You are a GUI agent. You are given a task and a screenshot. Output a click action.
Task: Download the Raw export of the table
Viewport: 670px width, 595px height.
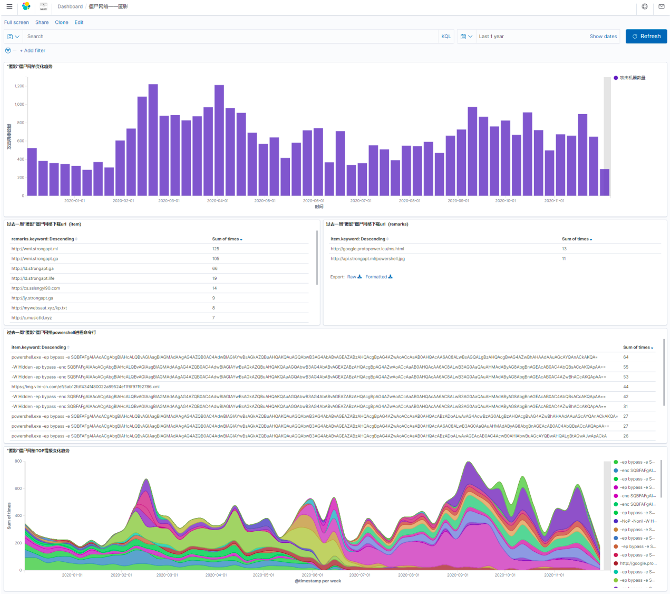353,276
